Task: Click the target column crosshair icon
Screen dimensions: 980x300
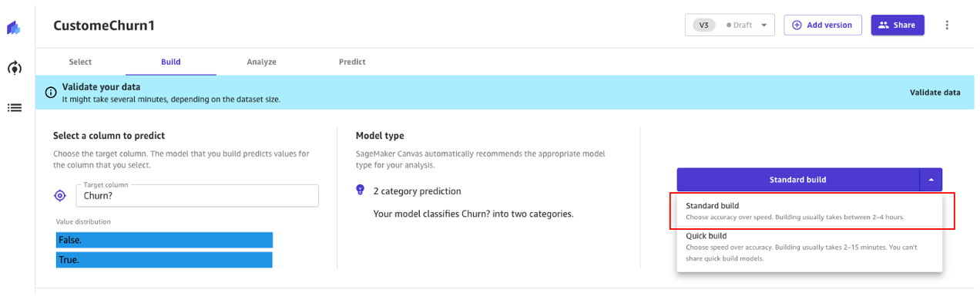Action: (60, 196)
